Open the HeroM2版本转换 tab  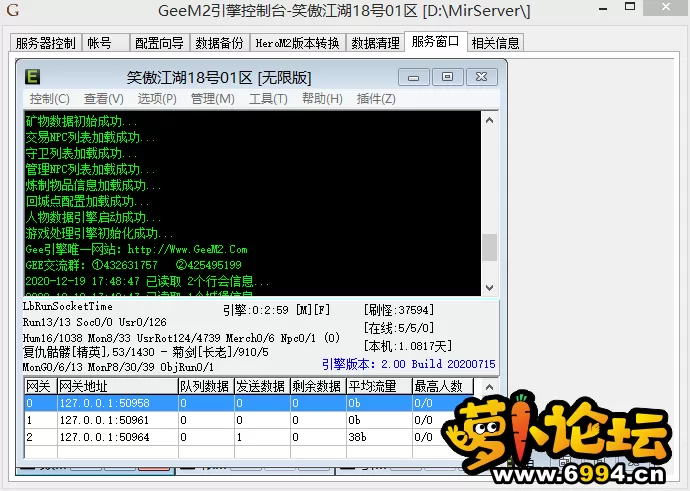(297, 43)
